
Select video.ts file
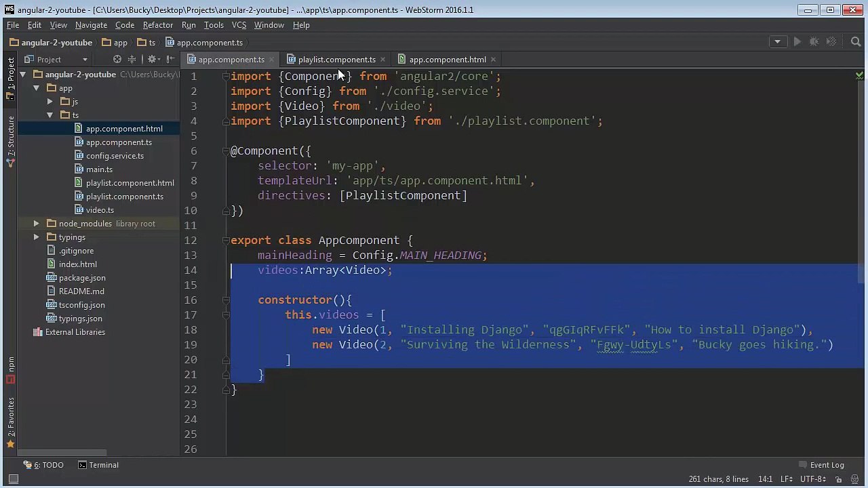(x=100, y=210)
